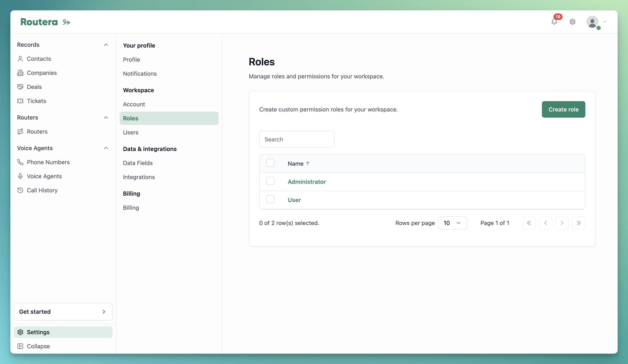Open Companies via building icon
The image size is (628, 364).
(x=20, y=73)
